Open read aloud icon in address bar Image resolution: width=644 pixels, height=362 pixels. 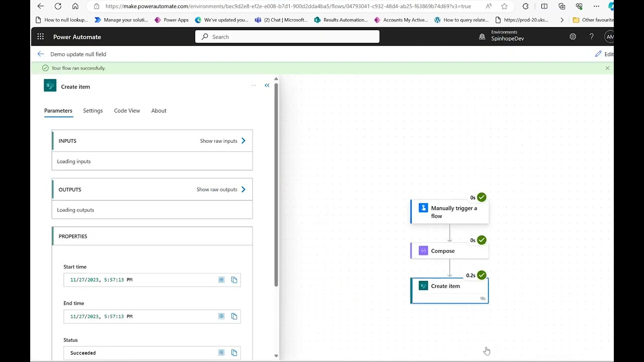click(x=489, y=6)
